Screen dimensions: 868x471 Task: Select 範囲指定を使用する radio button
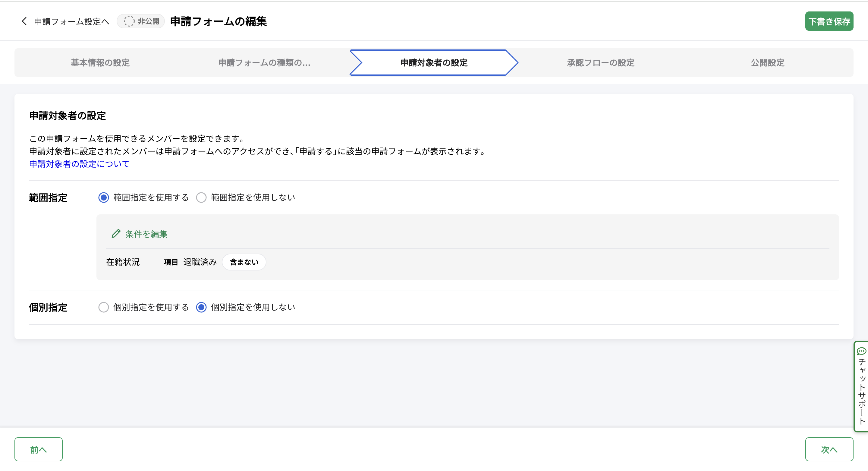pyautogui.click(x=103, y=197)
